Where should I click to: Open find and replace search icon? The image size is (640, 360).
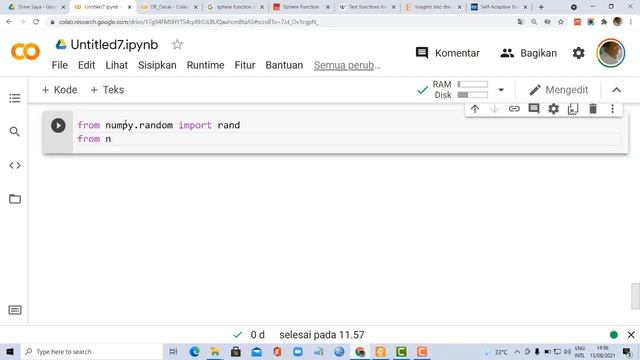click(x=15, y=131)
